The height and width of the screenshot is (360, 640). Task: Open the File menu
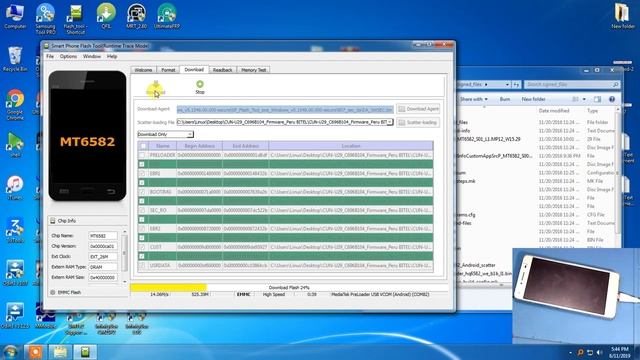point(50,56)
